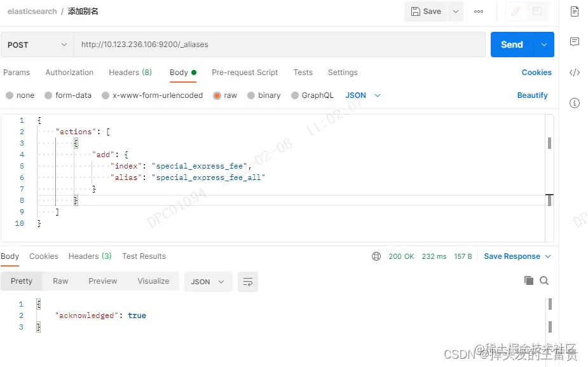Open the comments icon in right sidebar

coord(575,41)
